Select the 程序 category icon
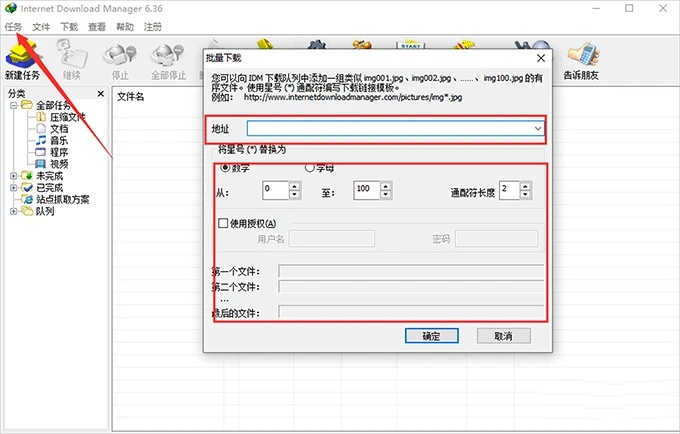 click(x=41, y=152)
